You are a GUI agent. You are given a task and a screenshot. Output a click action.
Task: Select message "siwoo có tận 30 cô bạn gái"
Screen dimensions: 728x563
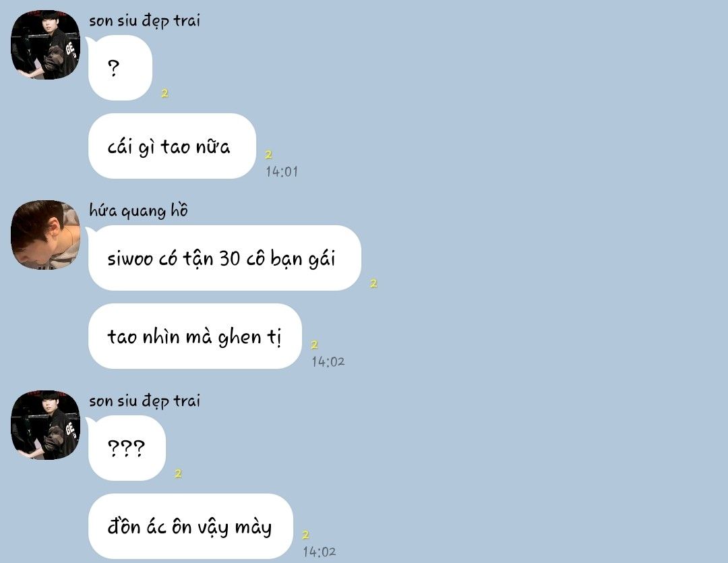[x=224, y=258]
